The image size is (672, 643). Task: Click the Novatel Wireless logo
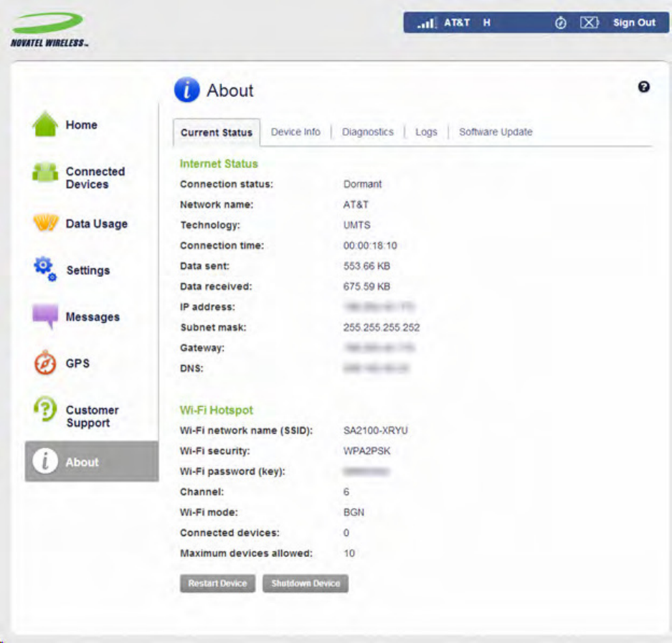[x=49, y=29]
